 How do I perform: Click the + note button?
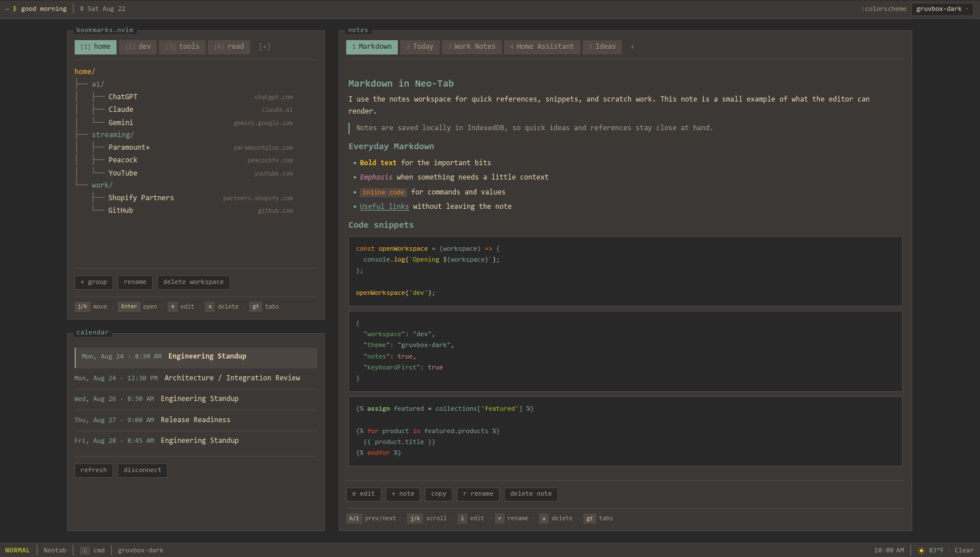403,494
